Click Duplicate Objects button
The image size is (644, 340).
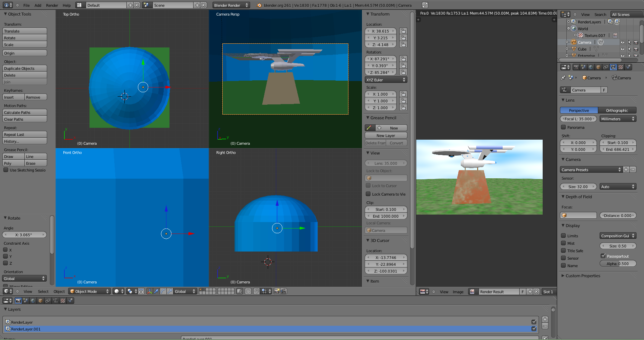(25, 68)
